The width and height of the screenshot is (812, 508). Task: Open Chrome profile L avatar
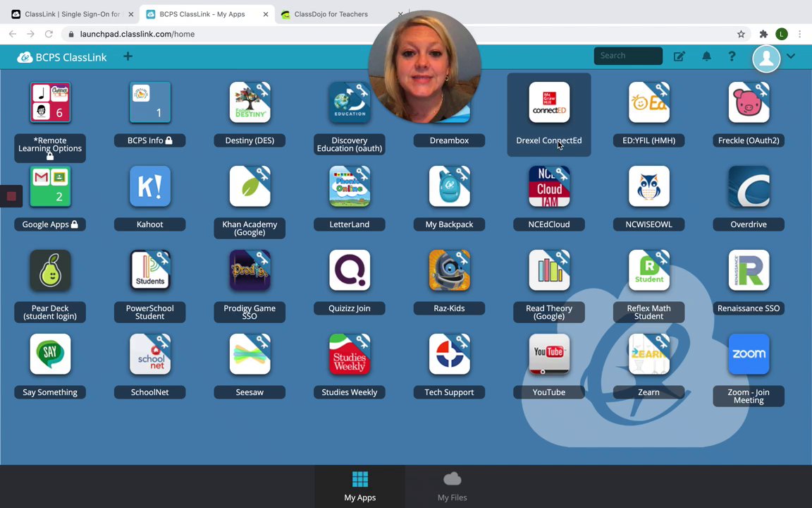pos(782,34)
